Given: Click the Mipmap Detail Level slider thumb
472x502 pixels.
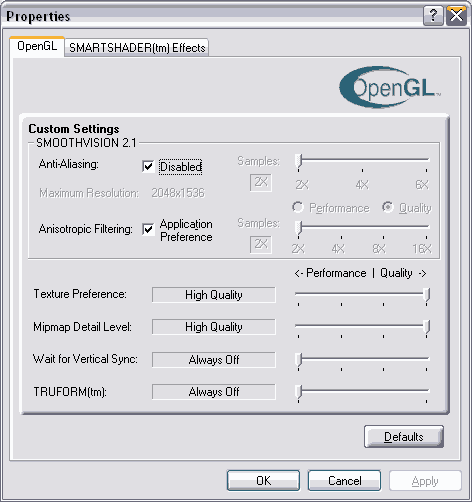Looking at the screenshot, I should 426,328.
